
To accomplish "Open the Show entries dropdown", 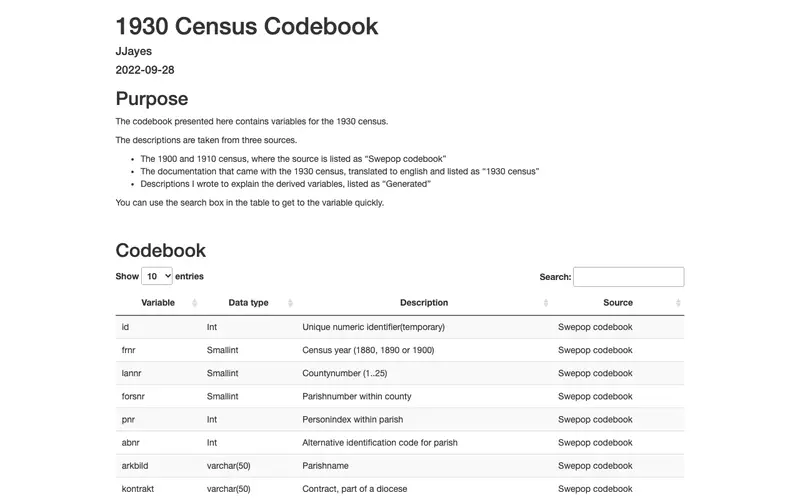I will click(x=157, y=276).
